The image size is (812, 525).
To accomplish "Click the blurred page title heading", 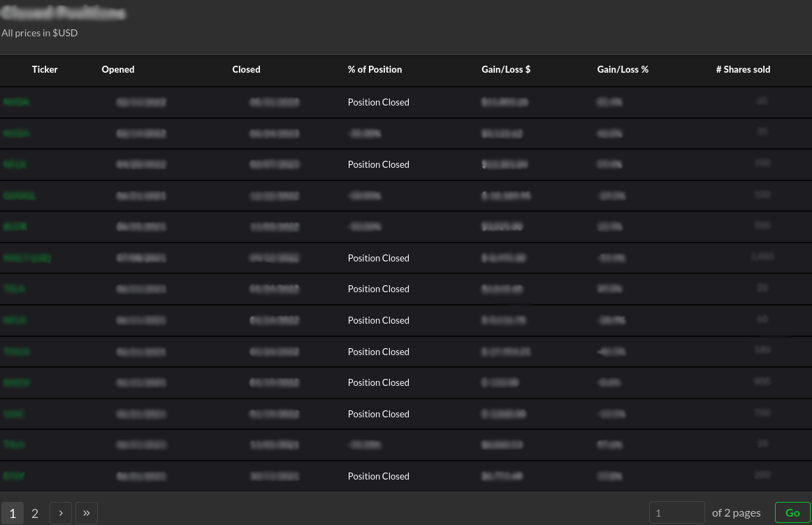I will point(64,13).
